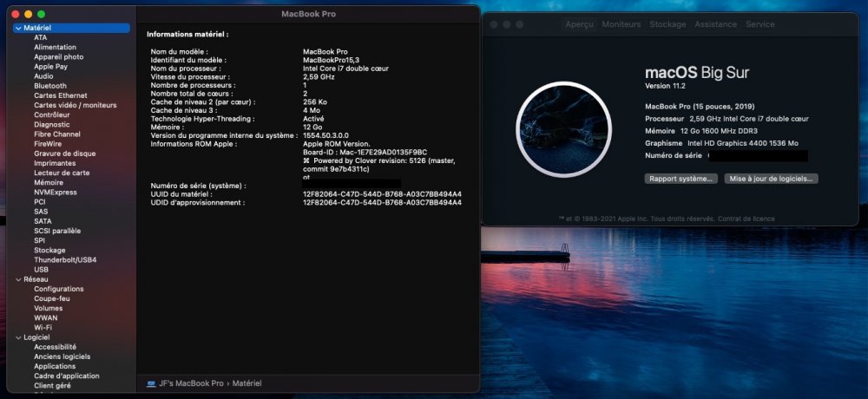
Task: Select SPI in the sidebar
Action: click(x=39, y=241)
